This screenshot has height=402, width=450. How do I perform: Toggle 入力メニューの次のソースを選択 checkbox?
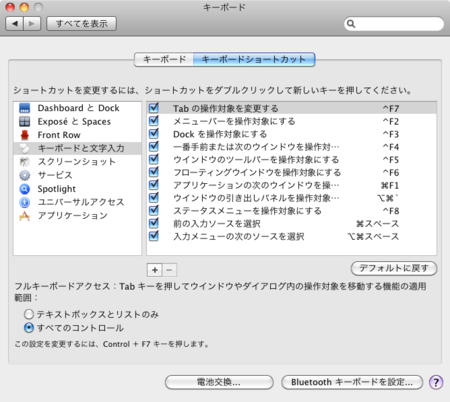pyautogui.click(x=154, y=236)
